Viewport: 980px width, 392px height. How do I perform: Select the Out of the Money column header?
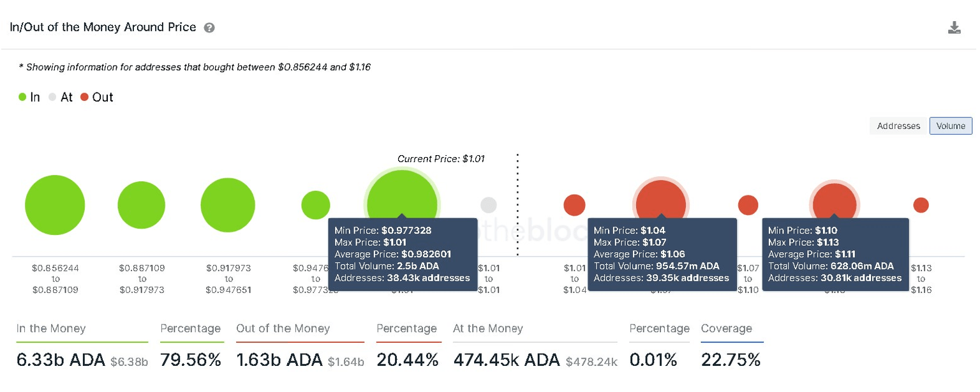(284, 328)
